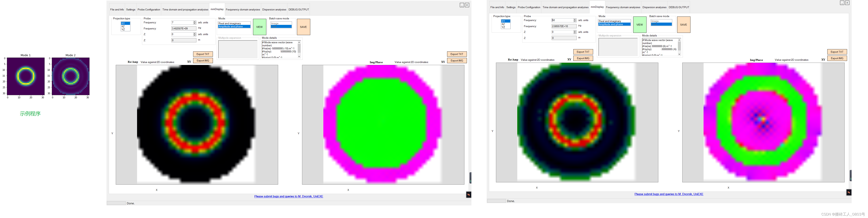Click Img/Phase plot in right window
The image size is (868, 218).
point(763,122)
